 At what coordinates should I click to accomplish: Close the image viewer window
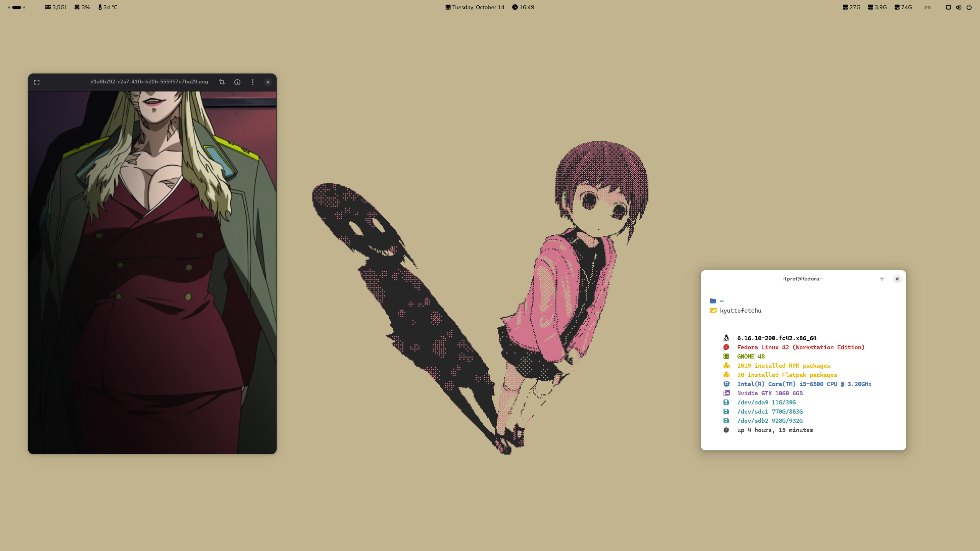(x=268, y=82)
